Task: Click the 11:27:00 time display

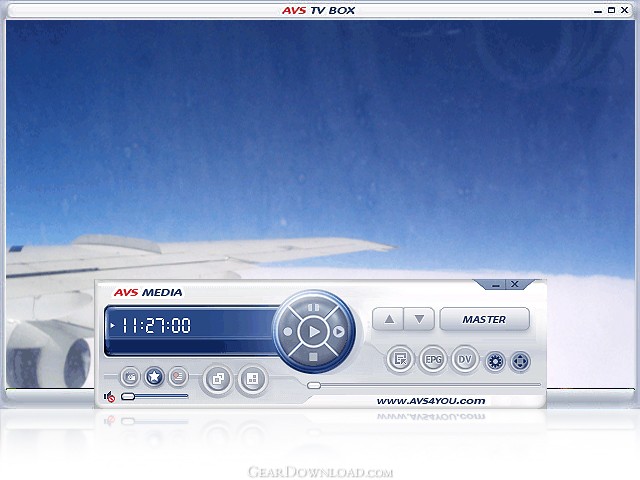Action: (156, 326)
